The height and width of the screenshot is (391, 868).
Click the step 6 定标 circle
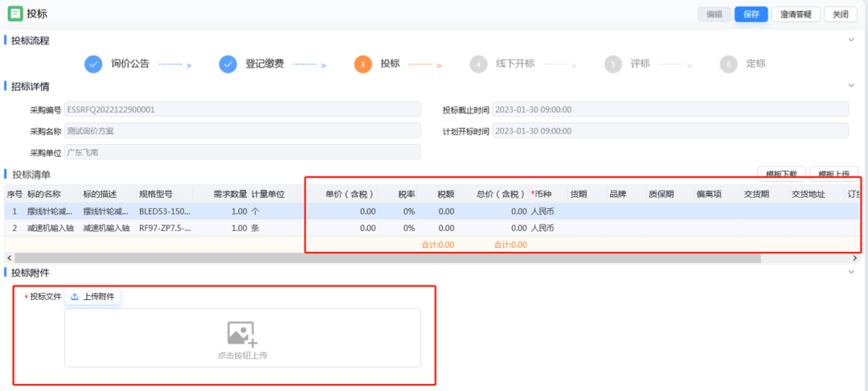tap(729, 64)
